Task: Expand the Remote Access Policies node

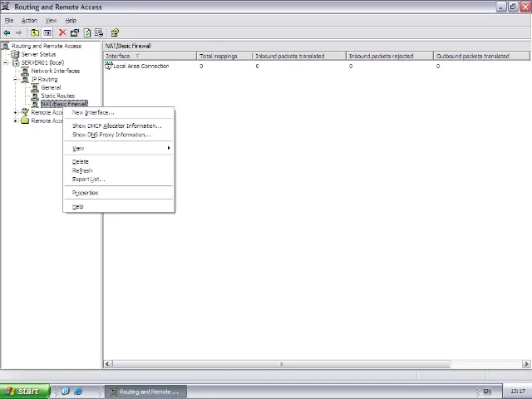Action: 16,112
